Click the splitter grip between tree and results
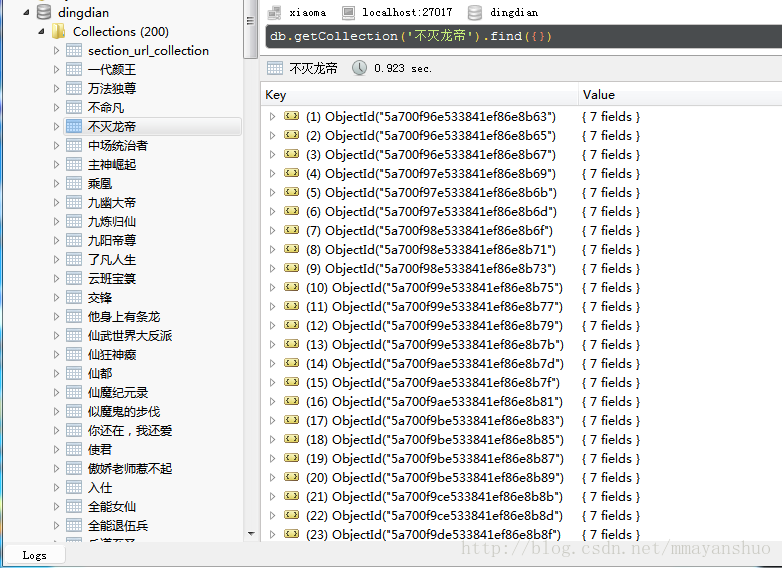Viewport: 782px width, 568px height. pos(250,21)
